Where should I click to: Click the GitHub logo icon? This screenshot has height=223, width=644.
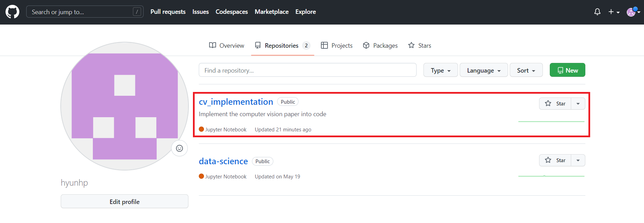12,12
